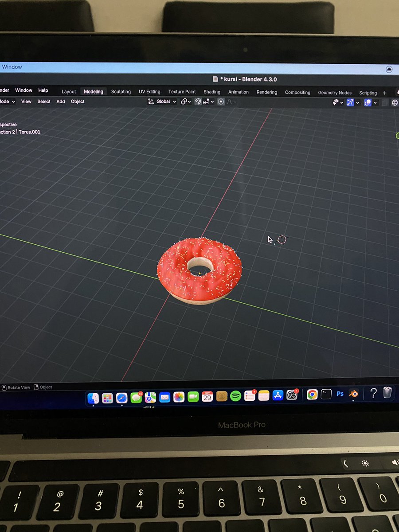This screenshot has width=399, height=532.
Task: Switch to the Layout workspace tab
Action: (69, 92)
